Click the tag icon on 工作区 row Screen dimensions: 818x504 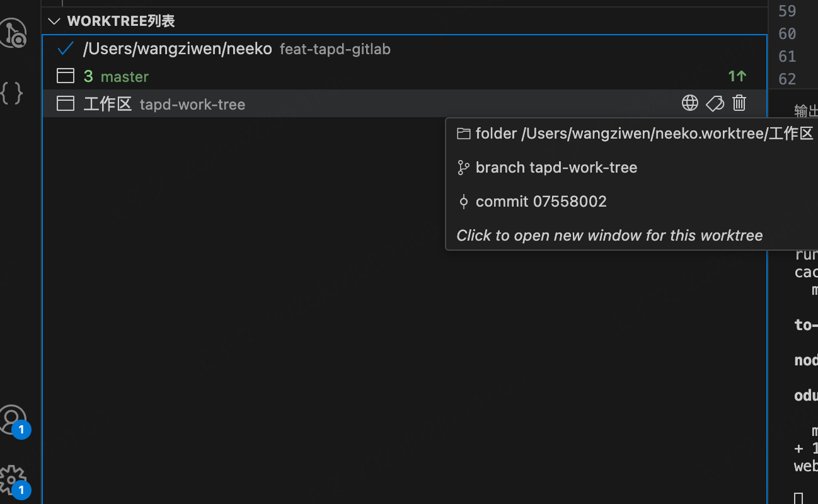click(715, 103)
